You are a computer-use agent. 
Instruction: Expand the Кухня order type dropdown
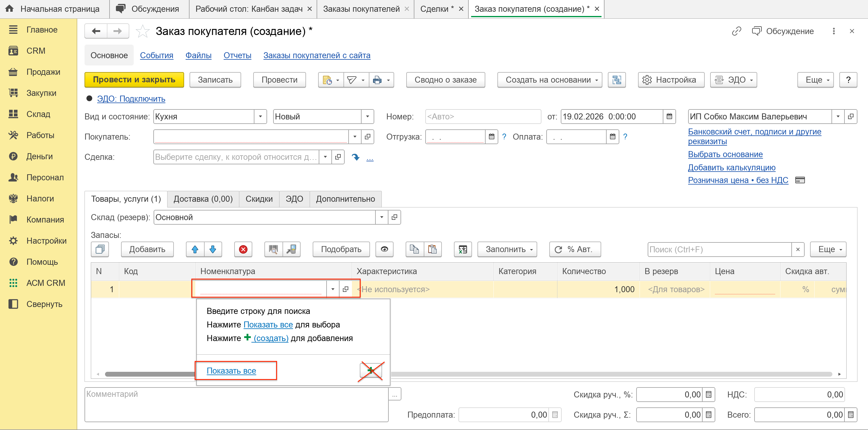260,116
